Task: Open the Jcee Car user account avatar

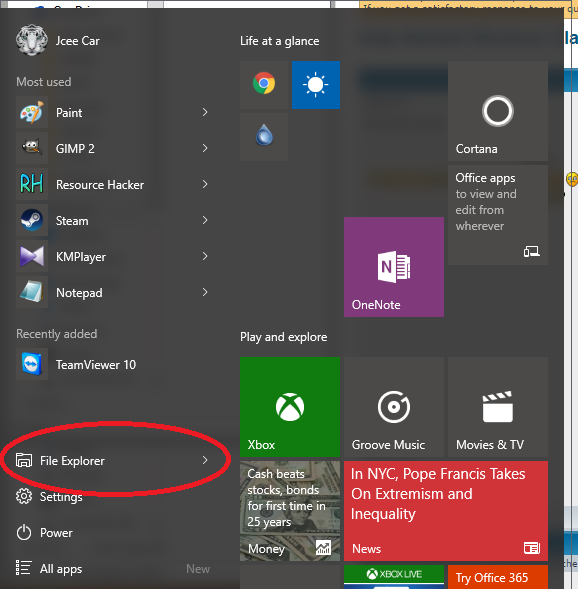Action: tap(32, 40)
